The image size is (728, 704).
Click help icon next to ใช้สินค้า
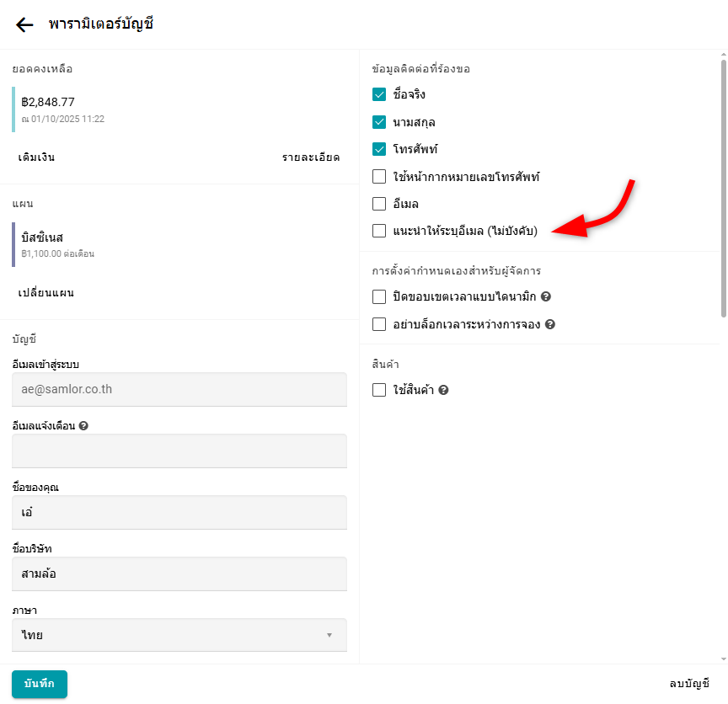pyautogui.click(x=443, y=391)
